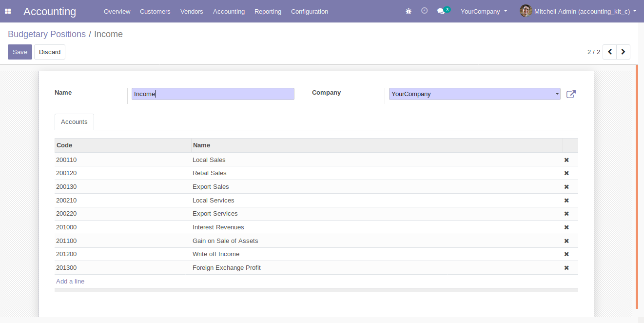Open the Reporting menu

[x=268, y=11]
